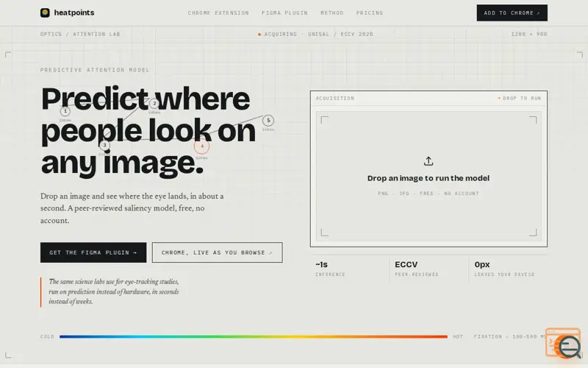Click 'Drop an image to run the model' text
588x368 pixels.
pyautogui.click(x=429, y=178)
